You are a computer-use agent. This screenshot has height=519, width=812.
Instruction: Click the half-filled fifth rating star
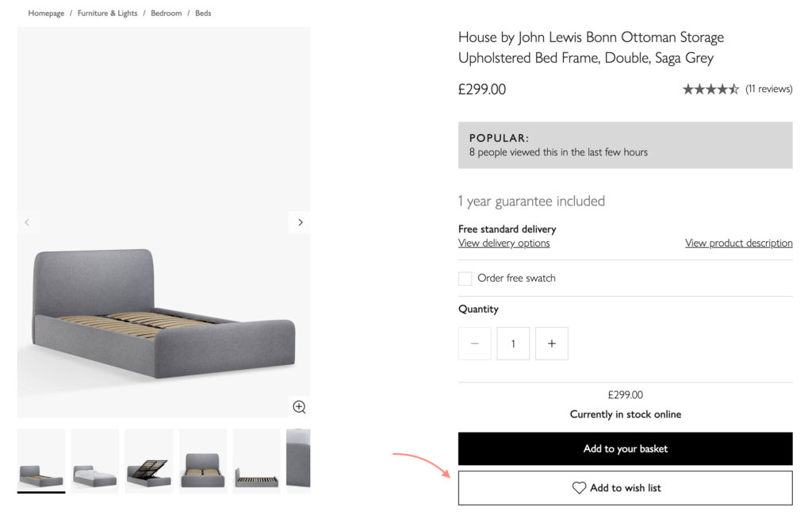(733, 89)
